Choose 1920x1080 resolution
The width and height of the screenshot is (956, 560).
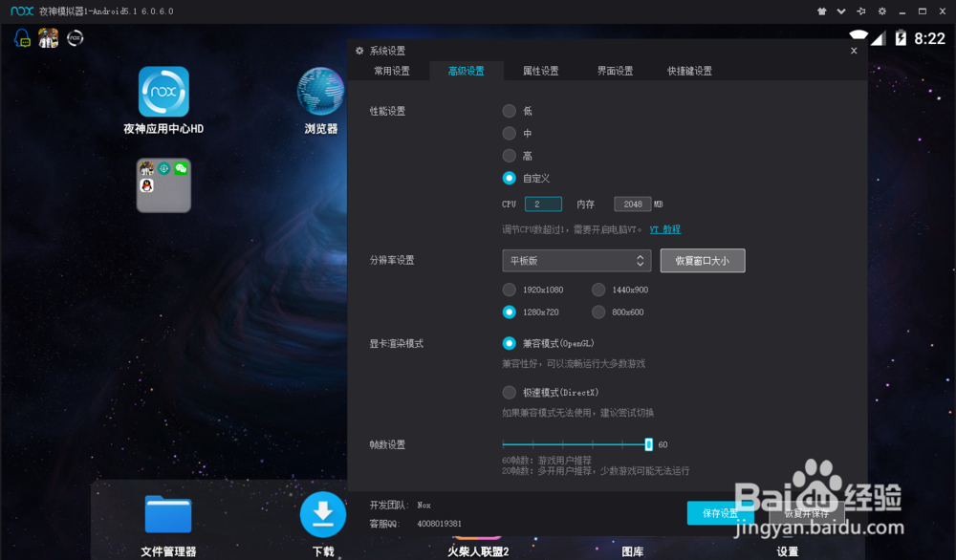510,290
